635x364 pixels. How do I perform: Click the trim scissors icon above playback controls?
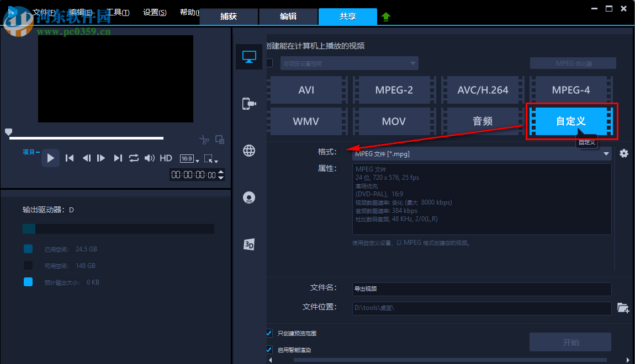[x=204, y=140]
